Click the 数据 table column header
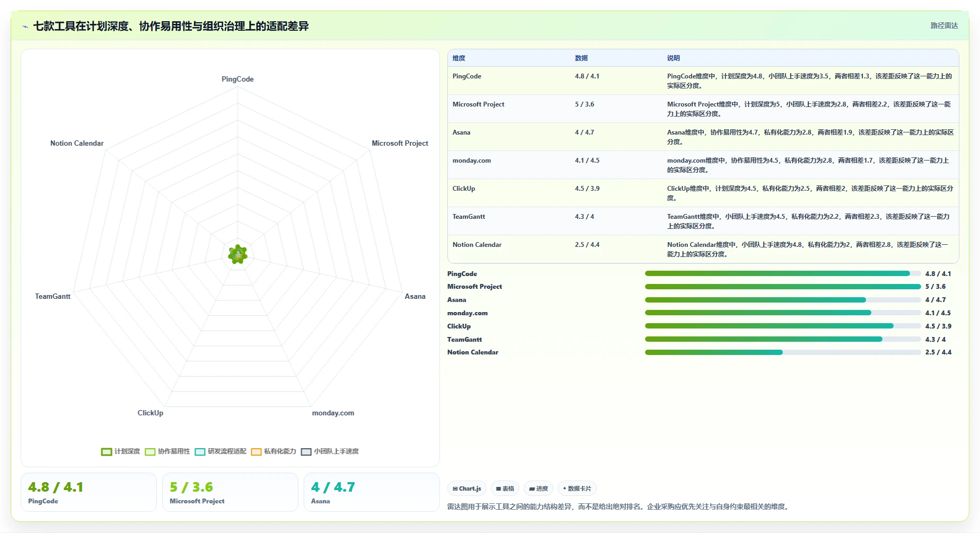Screen dimensions: 980x533 [x=581, y=58]
